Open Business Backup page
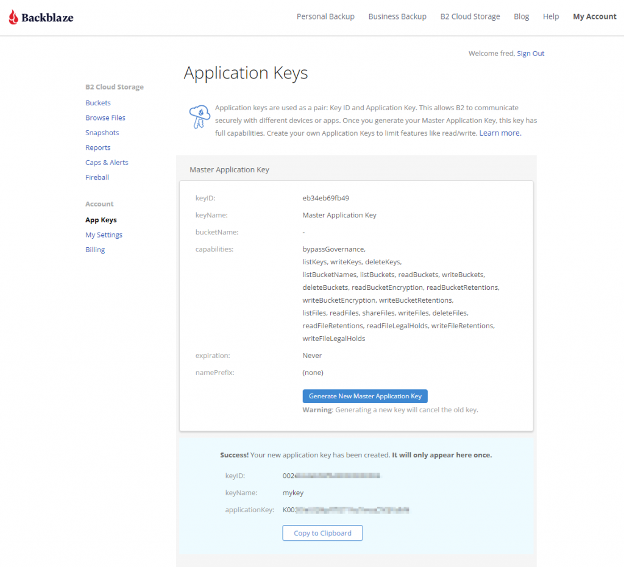624x568 pixels. tap(397, 17)
